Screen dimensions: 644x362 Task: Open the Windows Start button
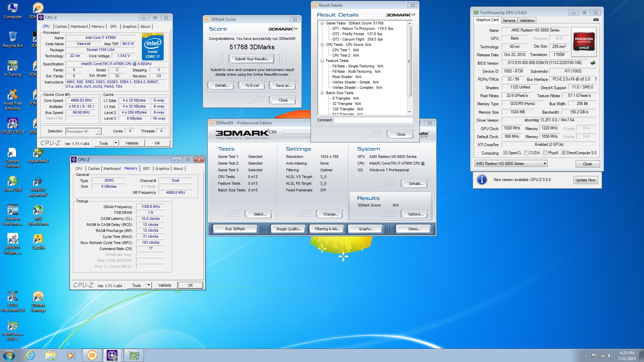point(9,355)
